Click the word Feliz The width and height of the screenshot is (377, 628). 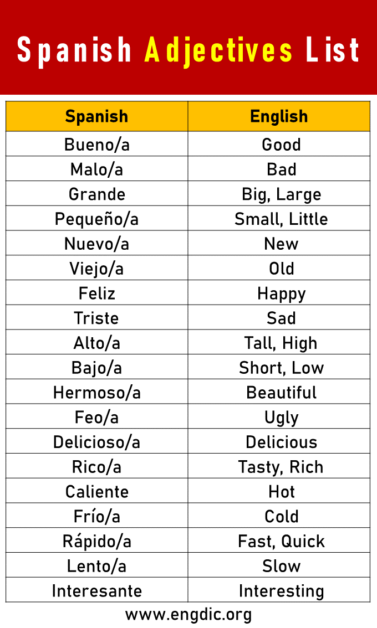97,293
